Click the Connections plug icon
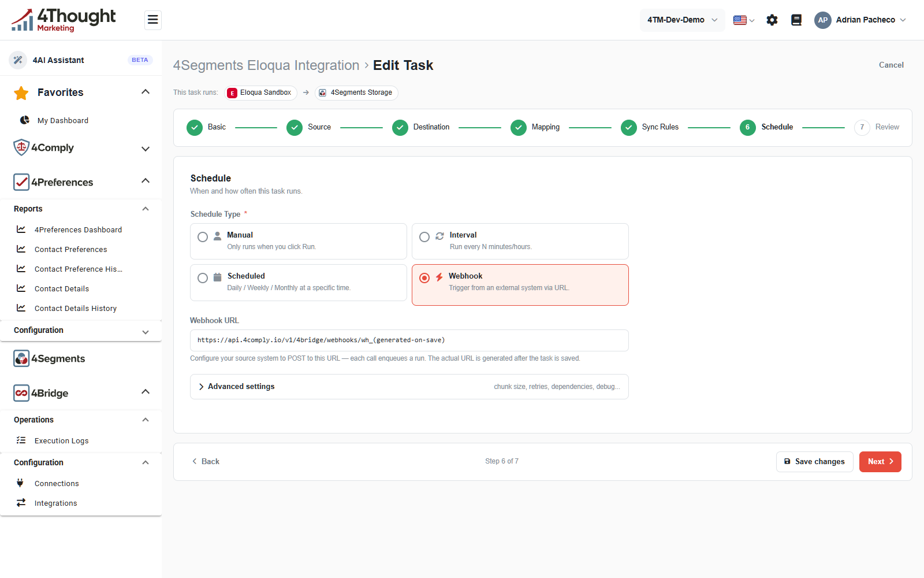Image resolution: width=924 pixels, height=578 pixels. (20, 483)
